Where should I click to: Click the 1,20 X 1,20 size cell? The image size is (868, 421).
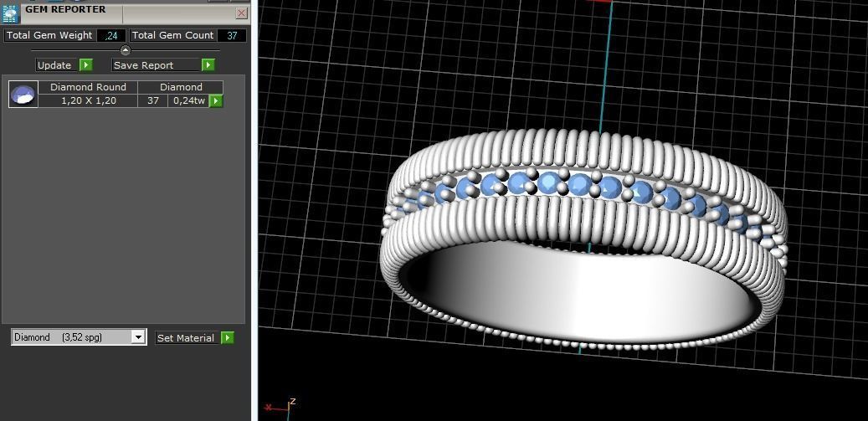click(88, 100)
